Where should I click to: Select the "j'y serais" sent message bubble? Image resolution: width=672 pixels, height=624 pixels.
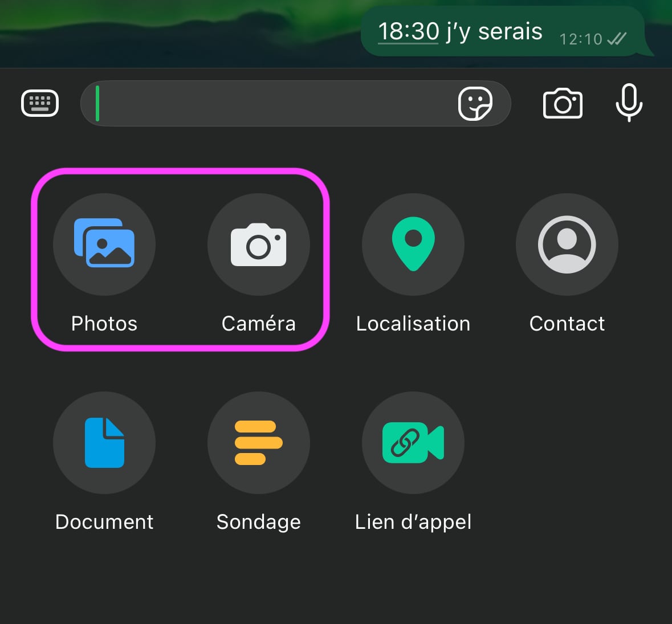coord(502,31)
